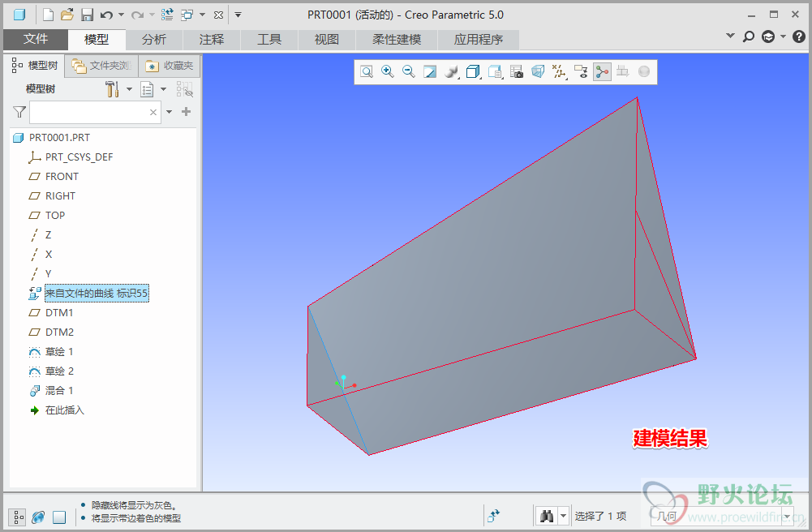This screenshot has width=812, height=532.
Task: Click the Regenerate icon in quick access toolbar
Action: click(167, 15)
